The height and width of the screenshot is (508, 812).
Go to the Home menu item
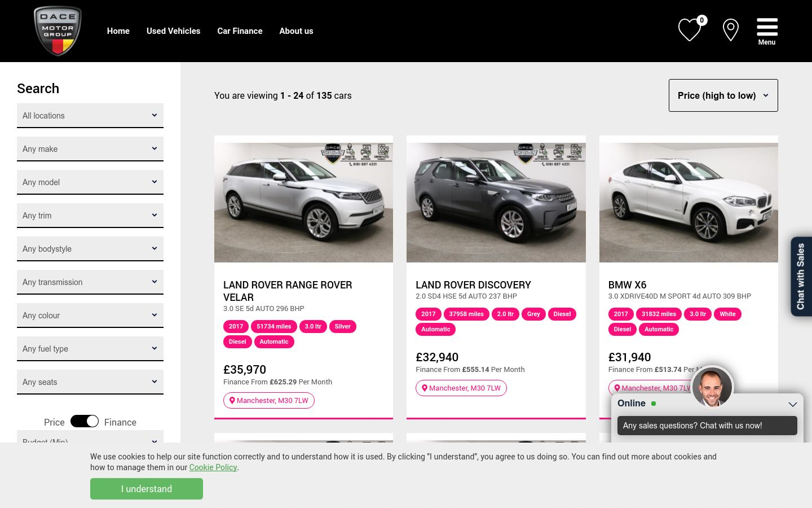coord(118,31)
